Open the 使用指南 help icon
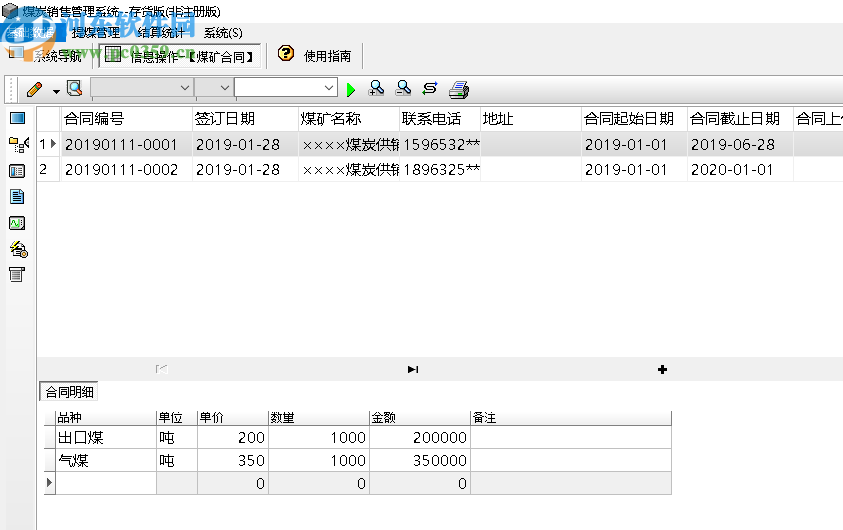The width and height of the screenshot is (843, 530). (x=286, y=53)
